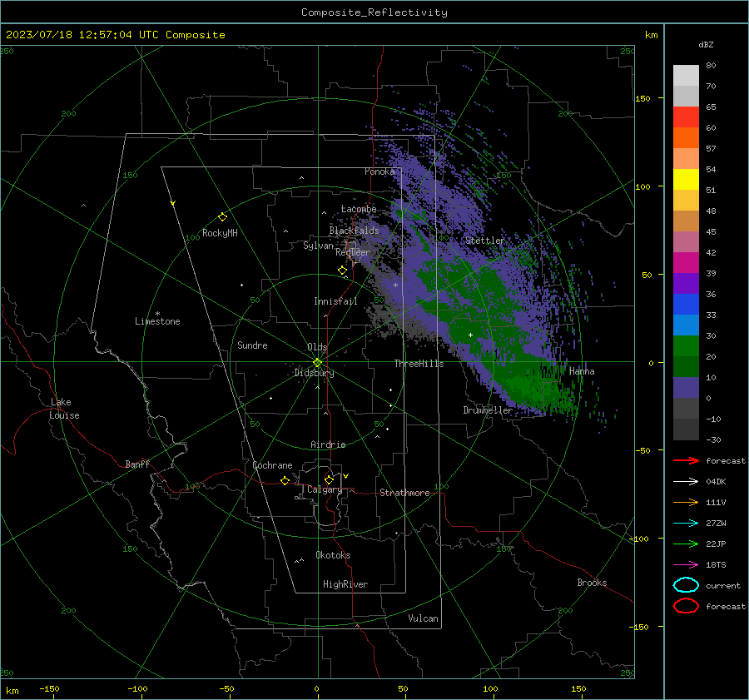This screenshot has height=700, width=749.
Task: Click the indigo 0–10 dBZ swatch
Action: point(686,388)
